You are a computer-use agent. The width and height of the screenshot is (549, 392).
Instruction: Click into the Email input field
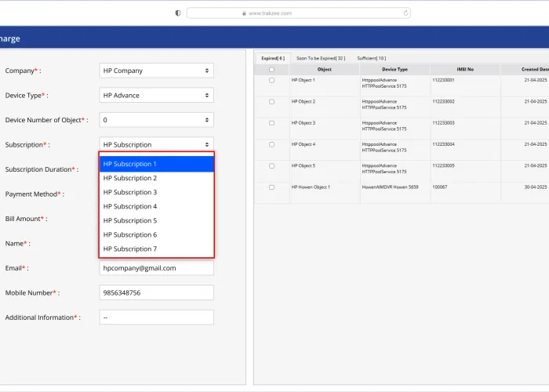156,268
